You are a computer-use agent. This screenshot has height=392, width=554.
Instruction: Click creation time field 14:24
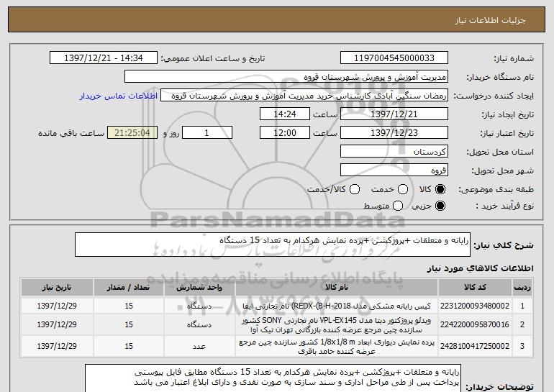[x=285, y=114]
